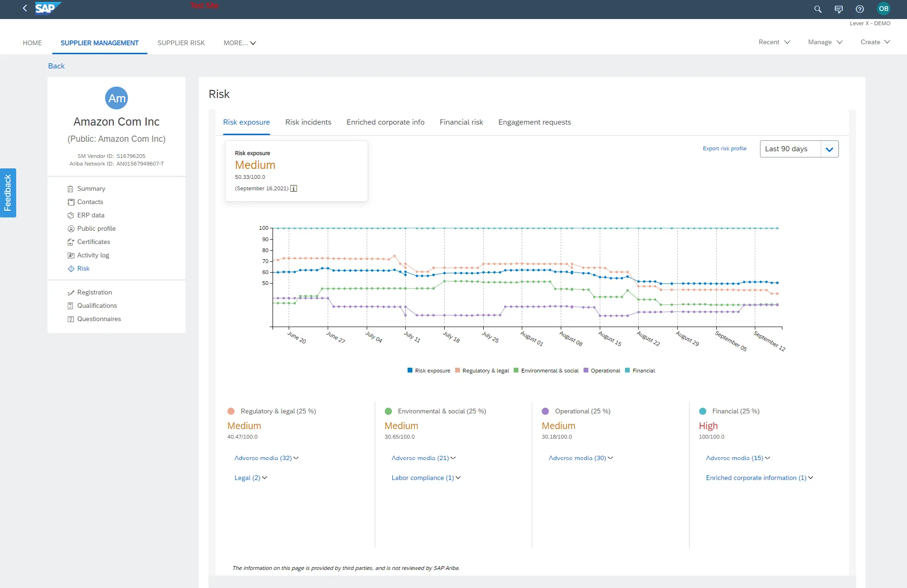
Task: Switch to SUPPLIER RISK tab
Action: [x=181, y=43]
